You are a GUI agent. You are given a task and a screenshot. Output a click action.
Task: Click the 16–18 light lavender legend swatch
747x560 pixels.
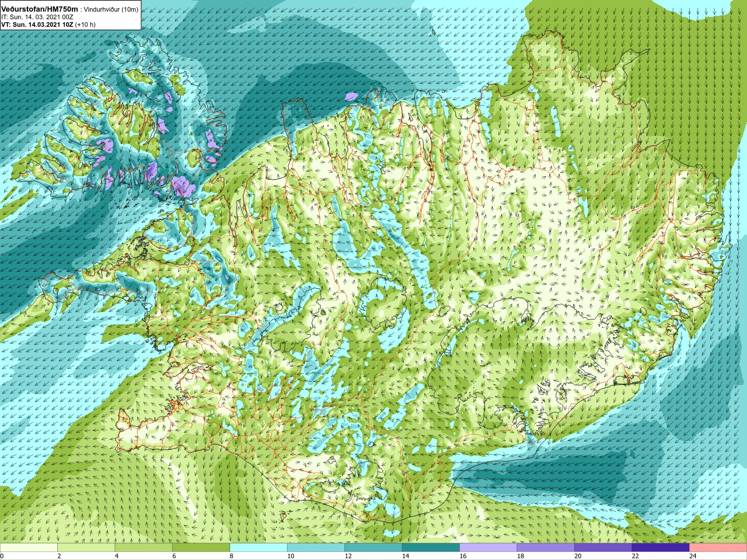[x=488, y=548]
